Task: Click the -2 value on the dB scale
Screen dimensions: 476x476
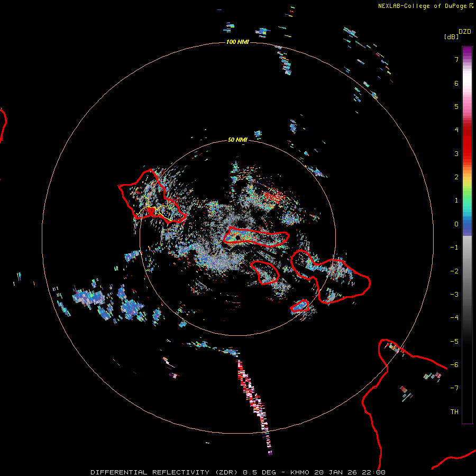Action: pos(454,271)
